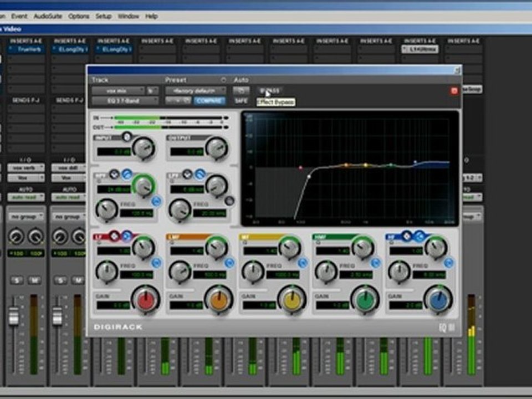Open the L1 limiter insert slot
The image size is (532, 399).
click(x=420, y=49)
